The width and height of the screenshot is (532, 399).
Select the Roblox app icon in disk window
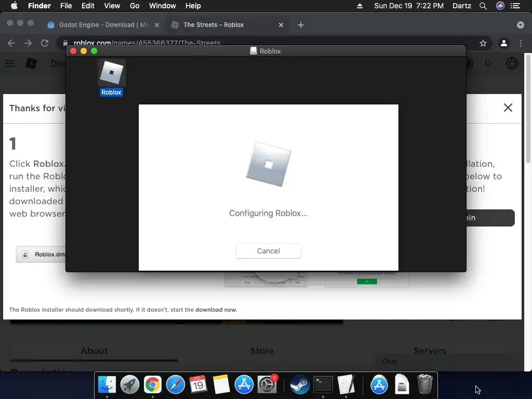coord(111,73)
